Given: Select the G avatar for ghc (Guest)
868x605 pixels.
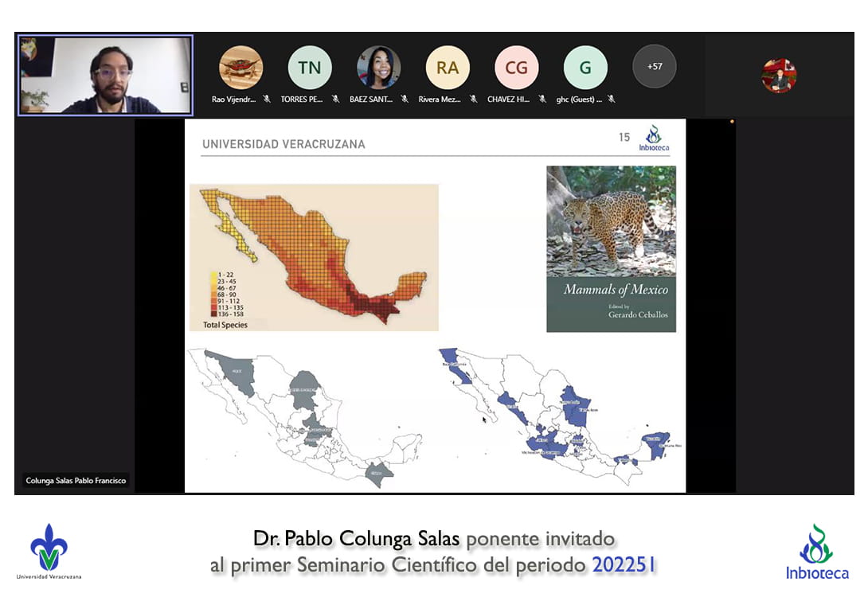Looking at the screenshot, I should click(x=585, y=67).
